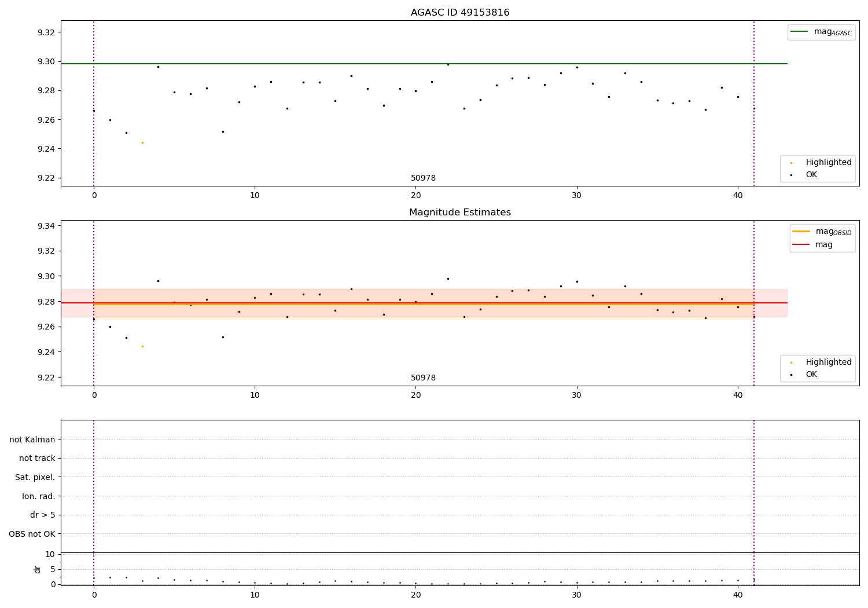868x608 pixels.
Task: Click the 9.34 tick in Magnitude Estimates plot
Action: click(x=46, y=225)
